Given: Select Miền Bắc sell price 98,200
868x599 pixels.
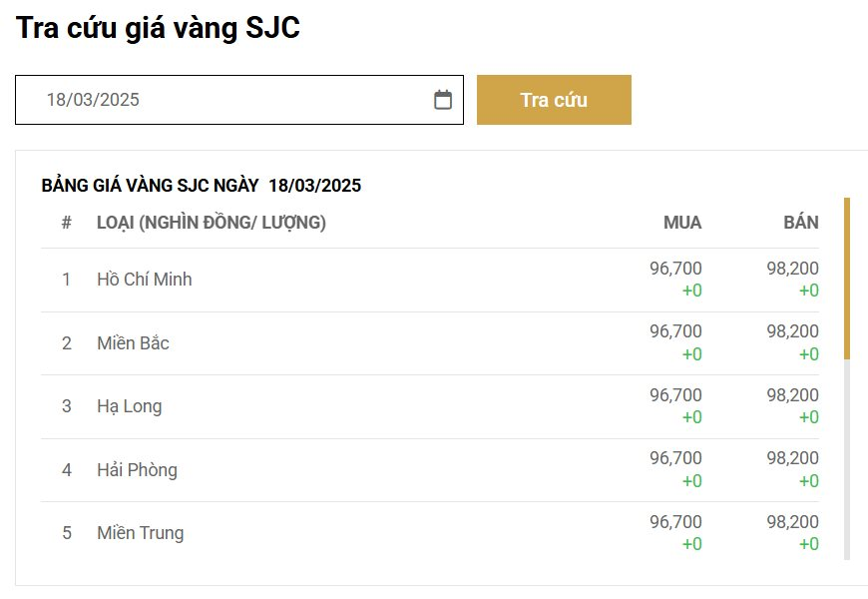Looking at the screenshot, I should click(792, 331).
